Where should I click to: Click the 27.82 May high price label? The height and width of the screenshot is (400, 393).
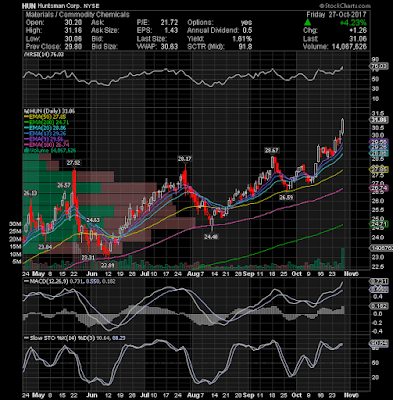pyautogui.click(x=74, y=163)
